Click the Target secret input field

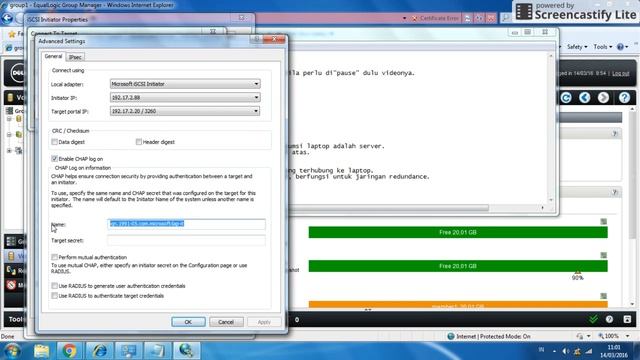point(186,240)
